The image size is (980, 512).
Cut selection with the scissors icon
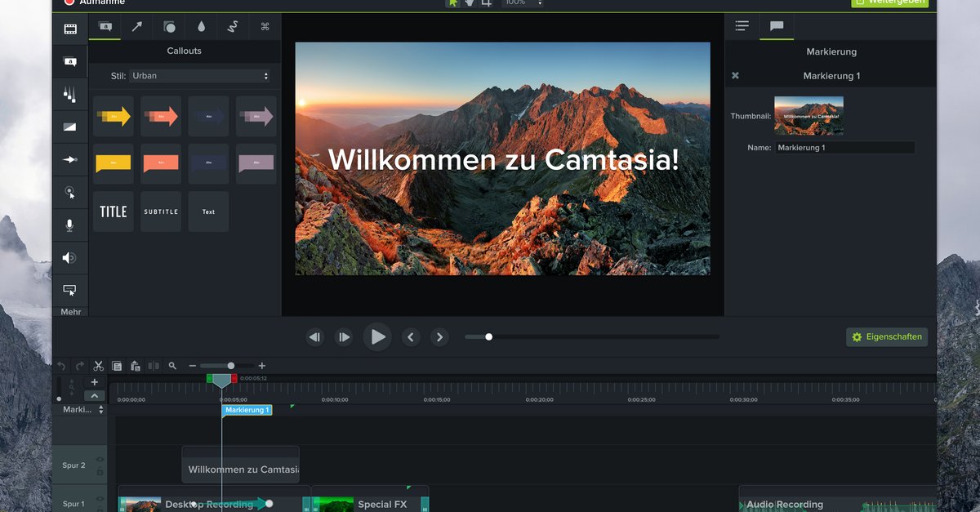[98, 366]
